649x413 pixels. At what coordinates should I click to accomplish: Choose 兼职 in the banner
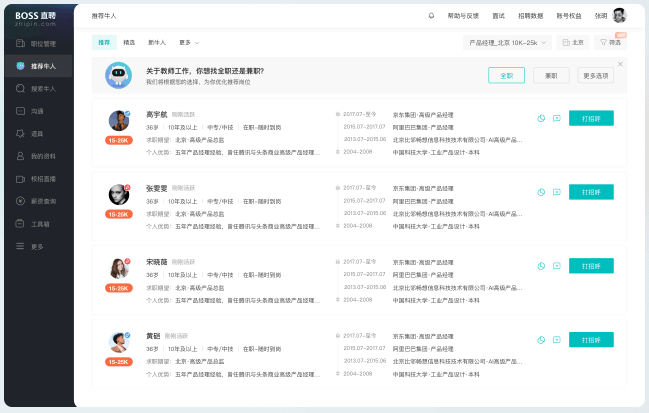point(551,75)
